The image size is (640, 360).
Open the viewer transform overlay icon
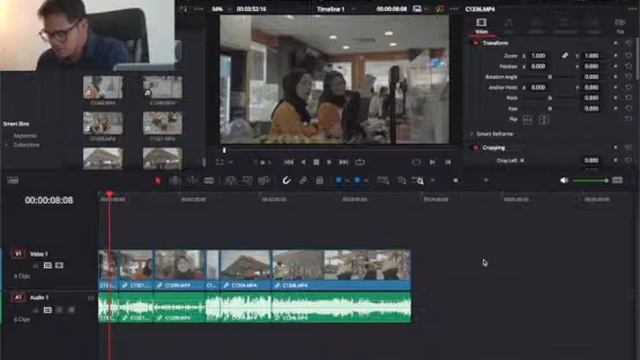(x=220, y=162)
